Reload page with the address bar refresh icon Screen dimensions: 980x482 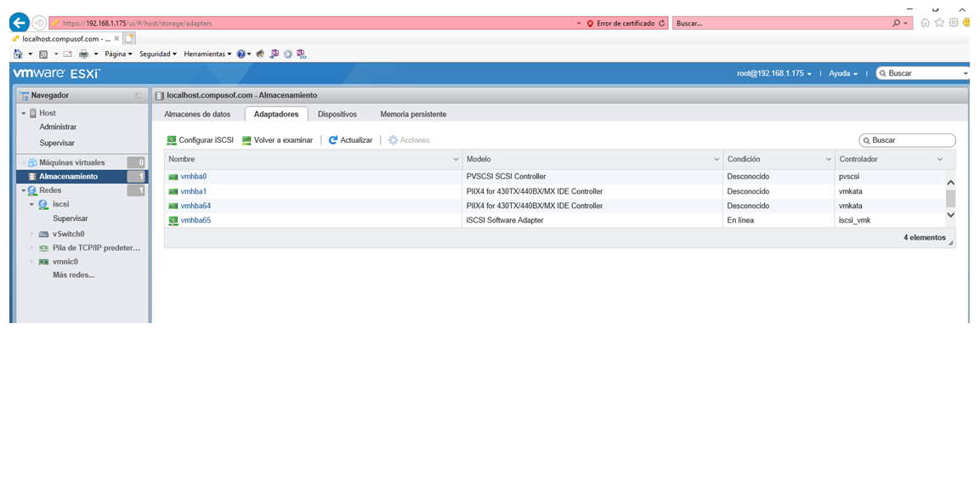pos(662,23)
